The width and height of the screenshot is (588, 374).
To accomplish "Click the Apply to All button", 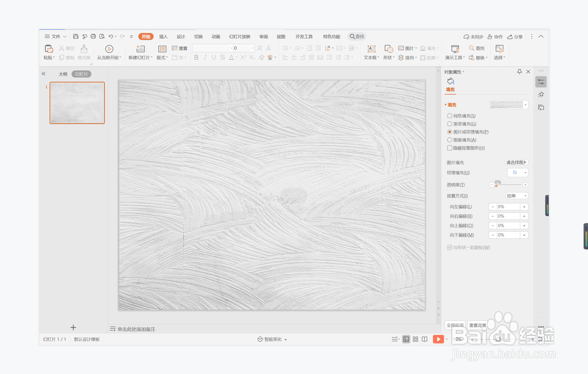I will click(455, 325).
